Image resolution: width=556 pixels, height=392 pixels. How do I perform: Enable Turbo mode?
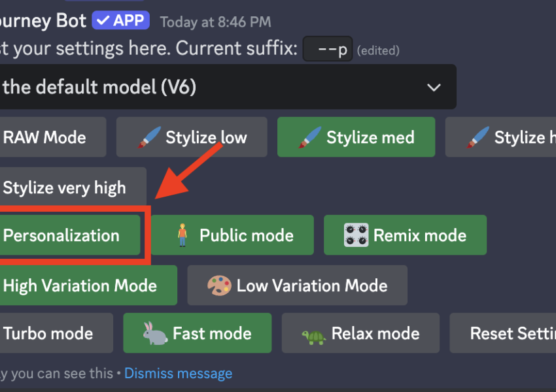48,333
